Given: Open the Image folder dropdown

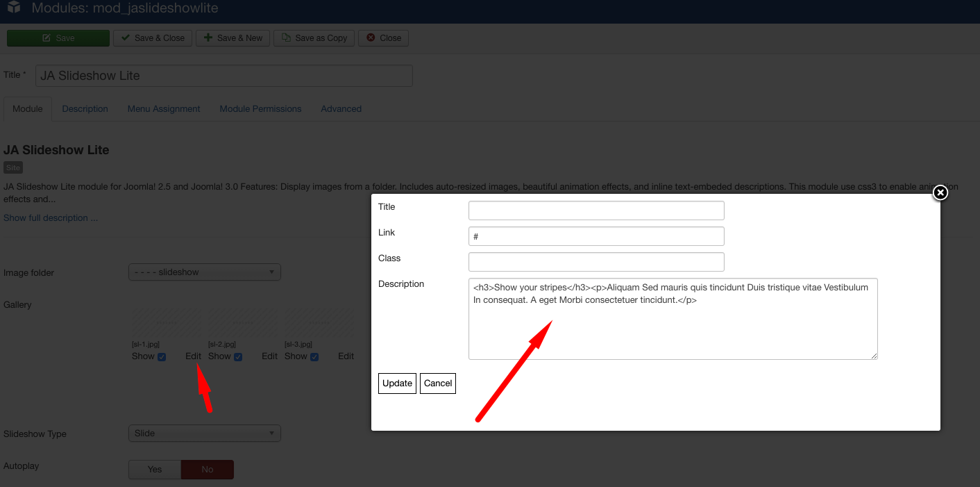Looking at the screenshot, I should coord(205,272).
